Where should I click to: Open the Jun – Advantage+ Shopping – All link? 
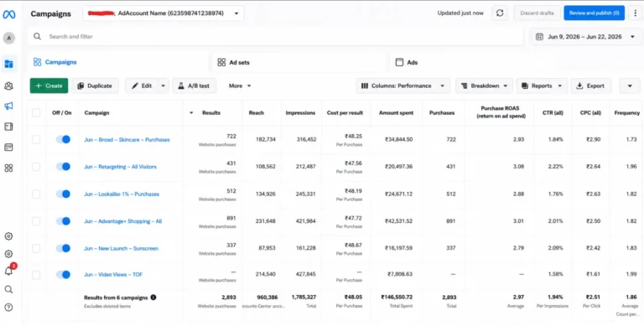tap(122, 221)
